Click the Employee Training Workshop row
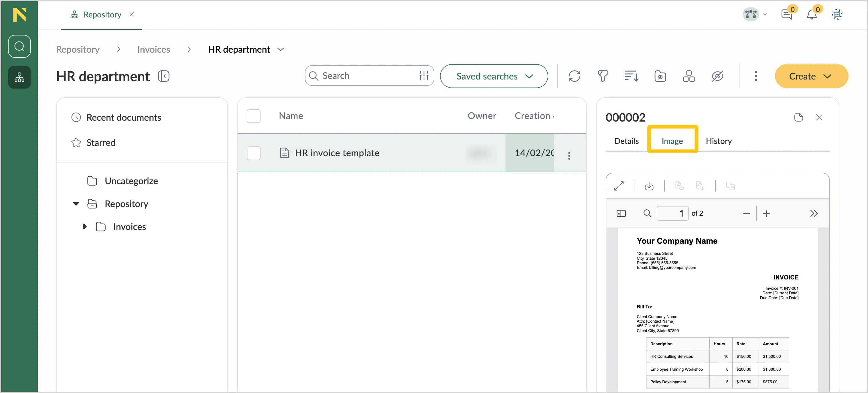 717,369
